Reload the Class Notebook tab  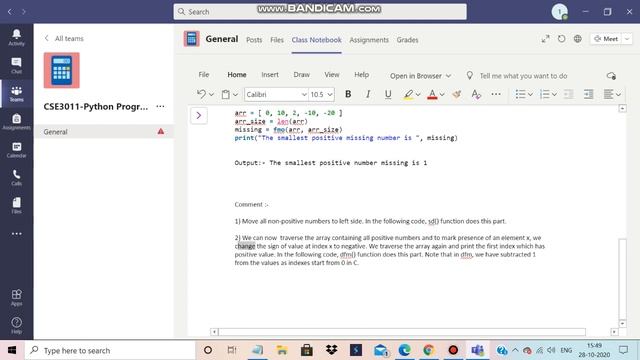(562, 39)
